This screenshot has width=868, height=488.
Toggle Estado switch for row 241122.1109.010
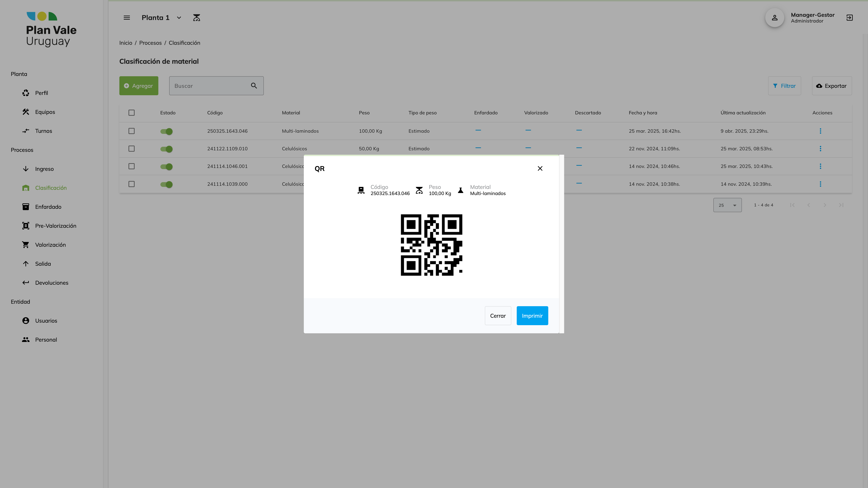166,149
